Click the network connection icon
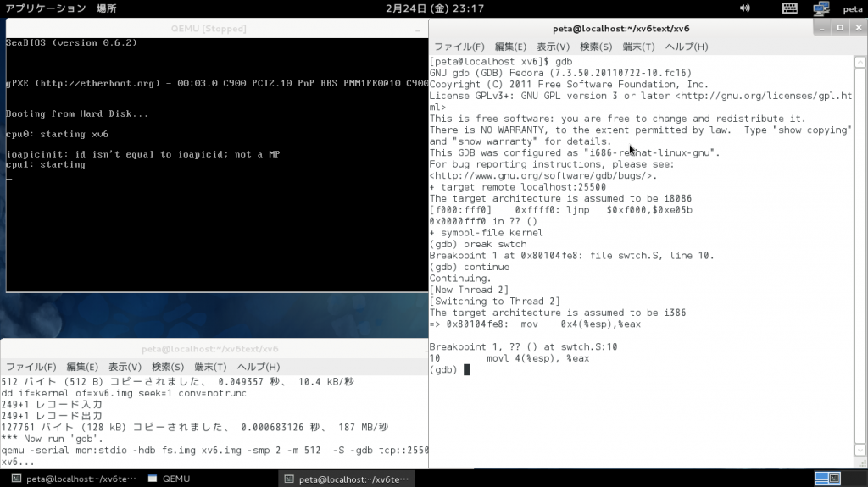The width and height of the screenshot is (868, 487). tap(821, 8)
